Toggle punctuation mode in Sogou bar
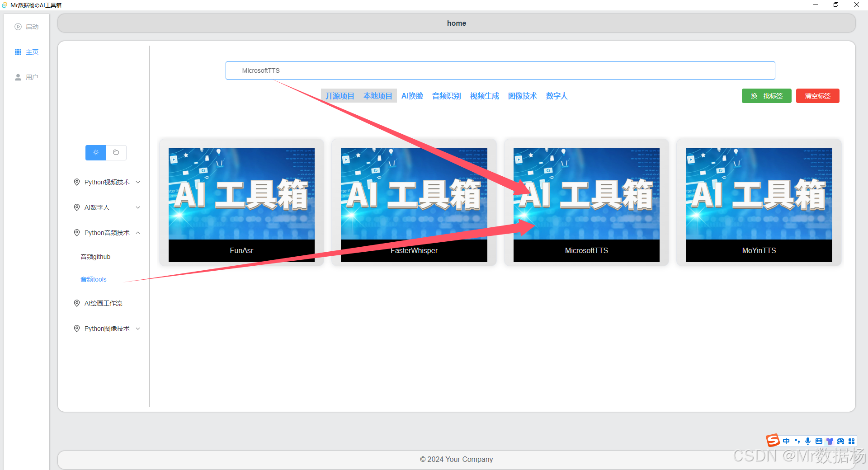The width and height of the screenshot is (868, 470). 797,441
